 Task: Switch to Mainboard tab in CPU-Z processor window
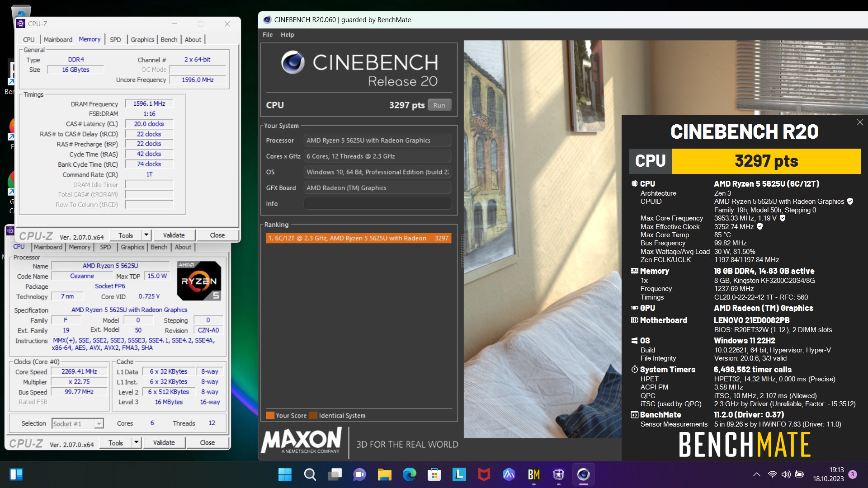(48, 247)
